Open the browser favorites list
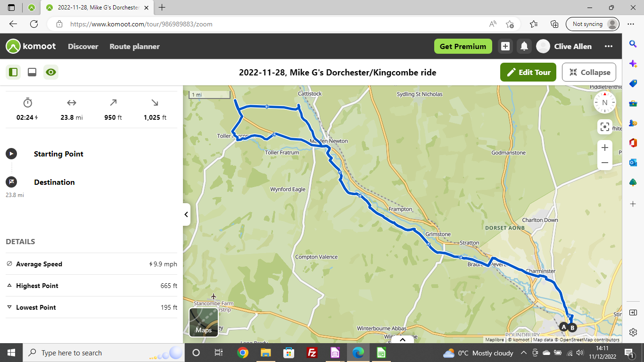 click(x=534, y=24)
